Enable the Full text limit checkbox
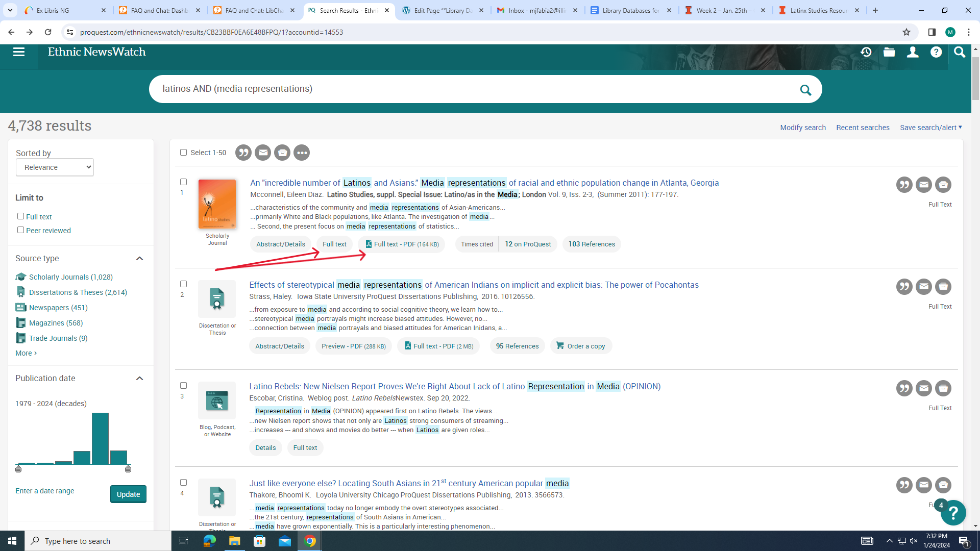The height and width of the screenshot is (551, 980). tap(21, 216)
